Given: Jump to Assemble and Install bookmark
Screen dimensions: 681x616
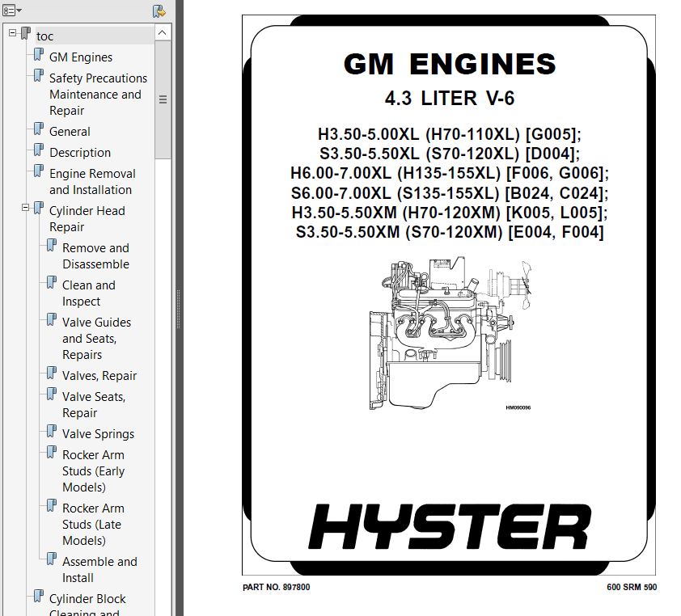Looking at the screenshot, I should [99, 570].
